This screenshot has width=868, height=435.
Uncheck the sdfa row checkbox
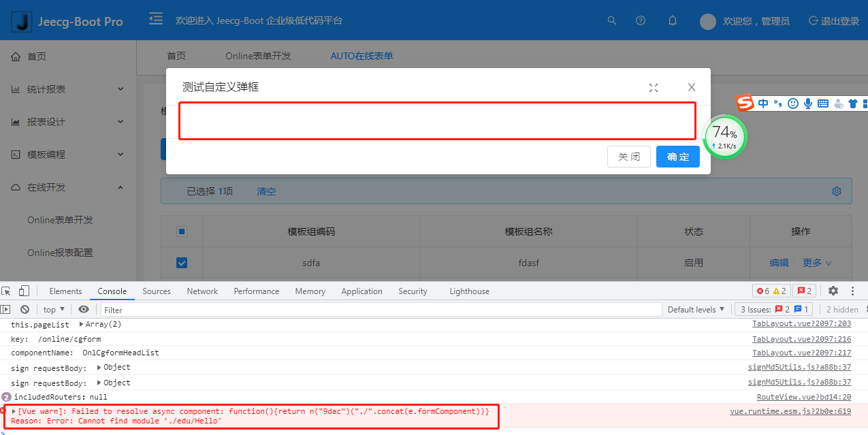click(x=182, y=263)
